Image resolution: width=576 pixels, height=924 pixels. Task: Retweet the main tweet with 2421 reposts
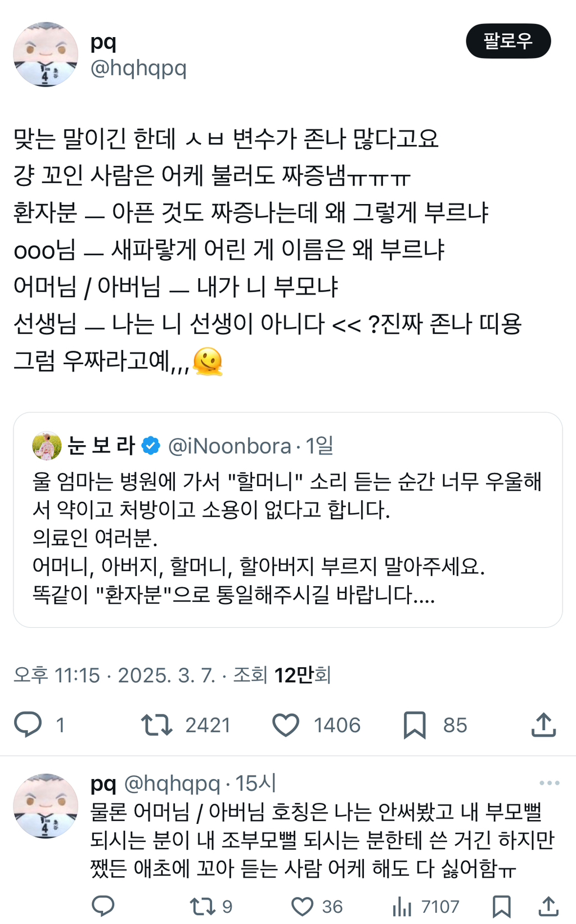pos(157,724)
